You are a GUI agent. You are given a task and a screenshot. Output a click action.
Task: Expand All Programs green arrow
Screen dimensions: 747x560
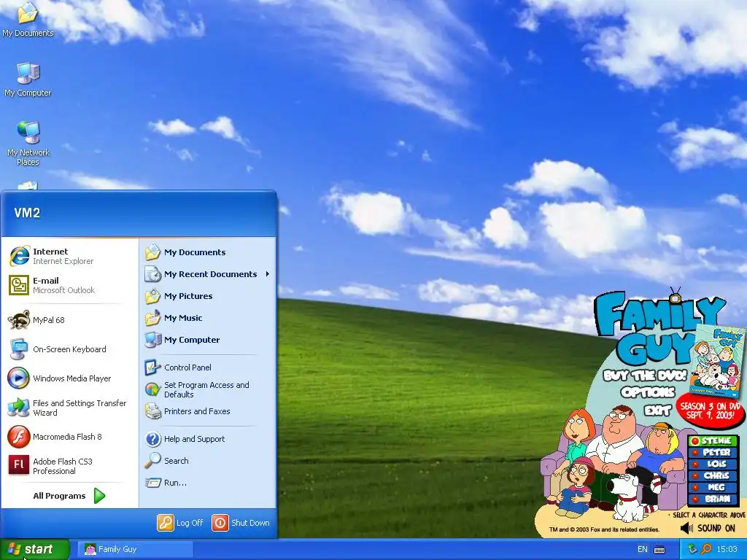point(99,496)
